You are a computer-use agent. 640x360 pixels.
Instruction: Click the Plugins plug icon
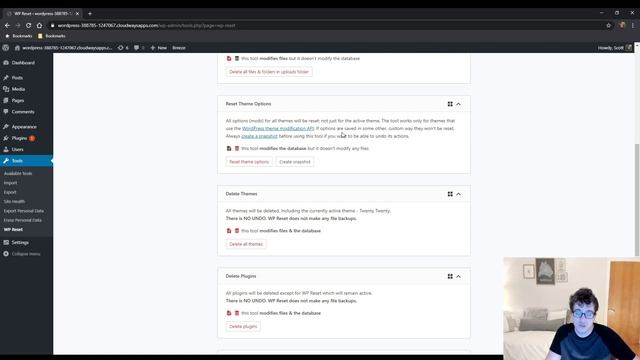(x=6, y=138)
